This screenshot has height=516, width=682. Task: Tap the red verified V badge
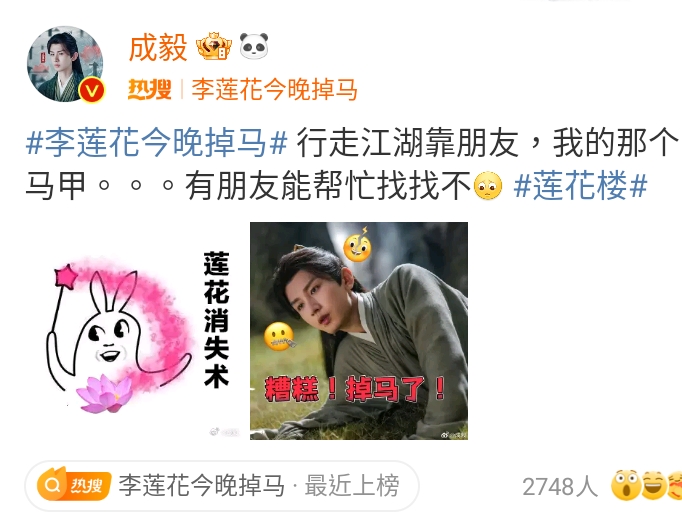(92, 90)
